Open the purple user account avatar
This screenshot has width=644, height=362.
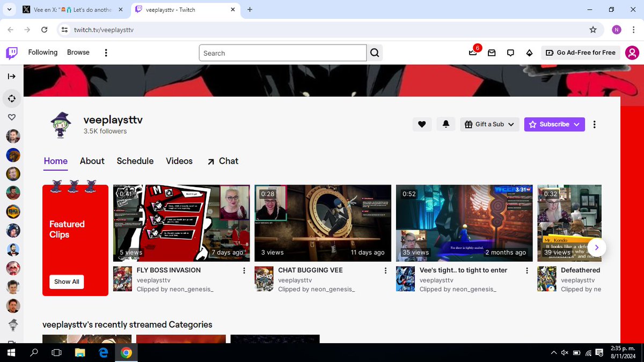[632, 53]
